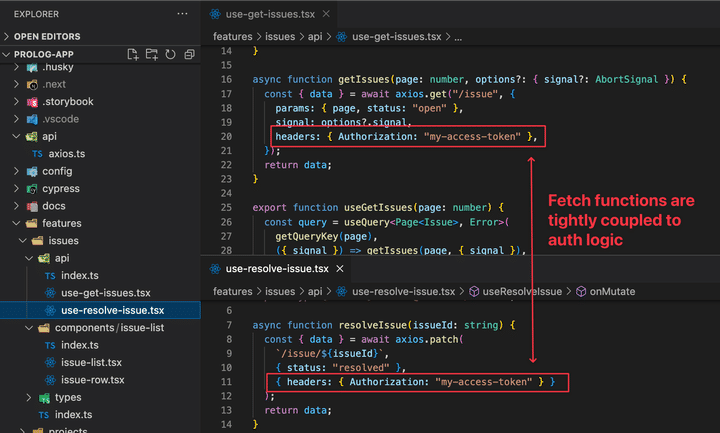
Task: Collapse all folders in Explorer
Action: [187, 54]
